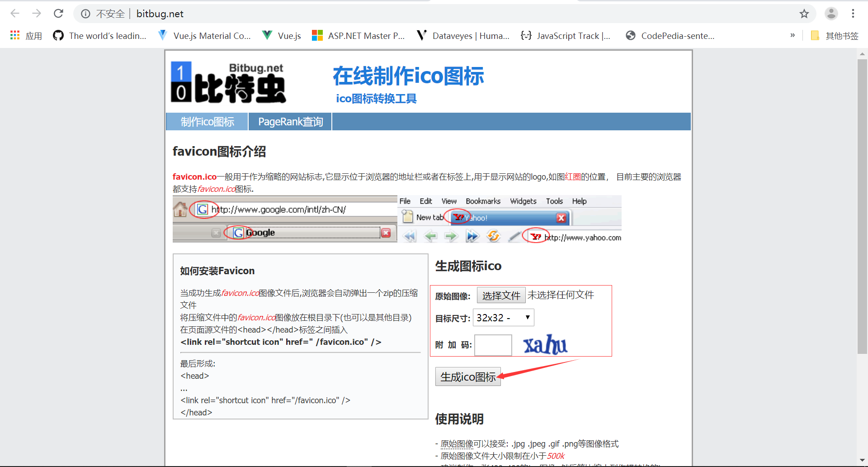Screen dimensions: 868x467
Task: Open the CodePedia-sente bookmark
Action: point(670,35)
